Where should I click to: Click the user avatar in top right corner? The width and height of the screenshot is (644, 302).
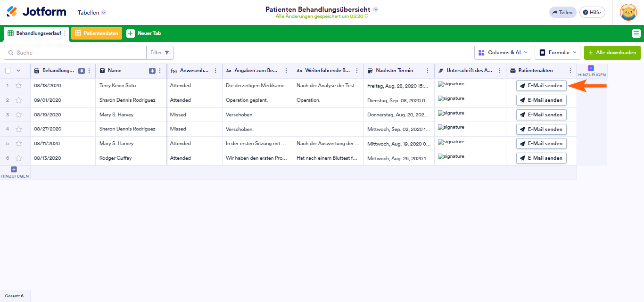pyautogui.click(x=628, y=12)
